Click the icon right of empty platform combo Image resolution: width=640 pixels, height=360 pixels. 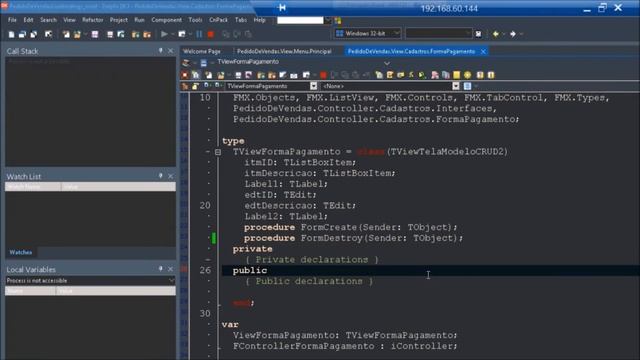point(478,34)
